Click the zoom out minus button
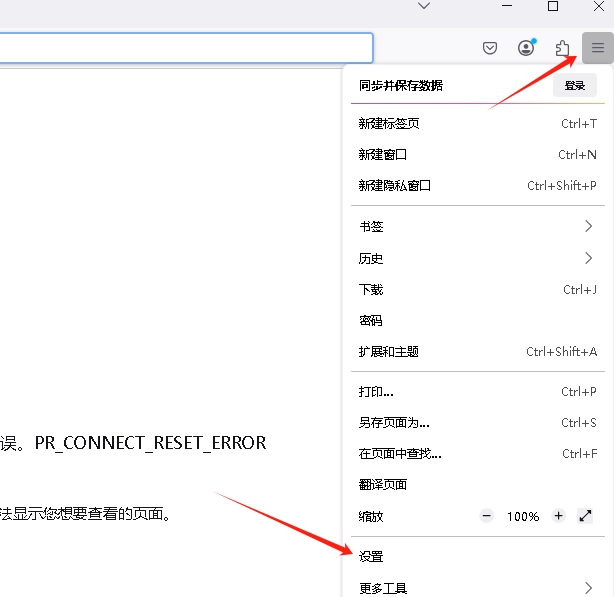Viewport: 614px width, 597px height. (x=487, y=516)
